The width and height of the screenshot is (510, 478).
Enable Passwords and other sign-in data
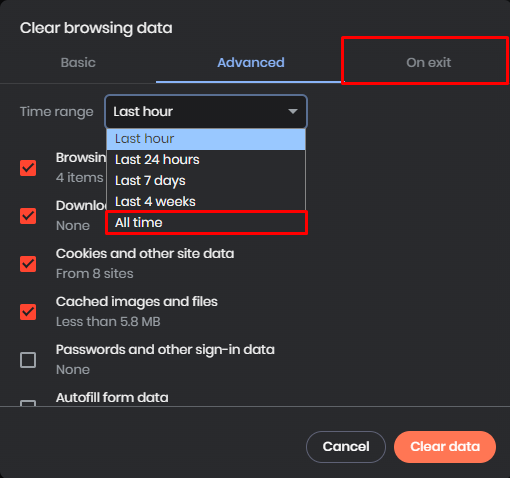click(28, 360)
